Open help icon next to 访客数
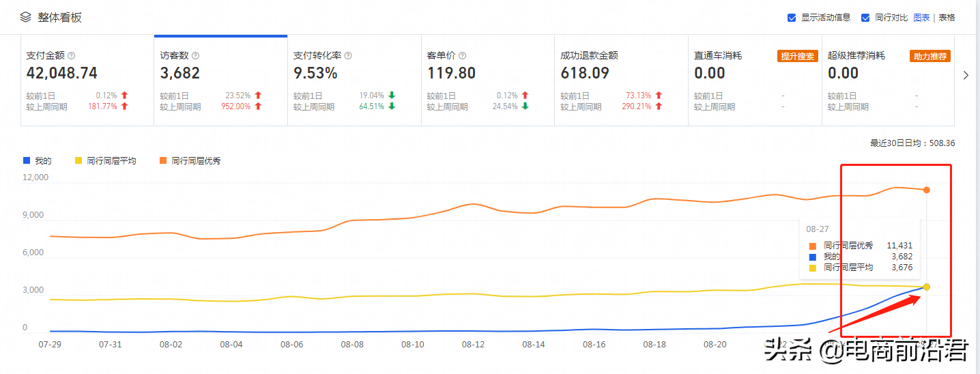This screenshot has width=980, height=374. (195, 56)
